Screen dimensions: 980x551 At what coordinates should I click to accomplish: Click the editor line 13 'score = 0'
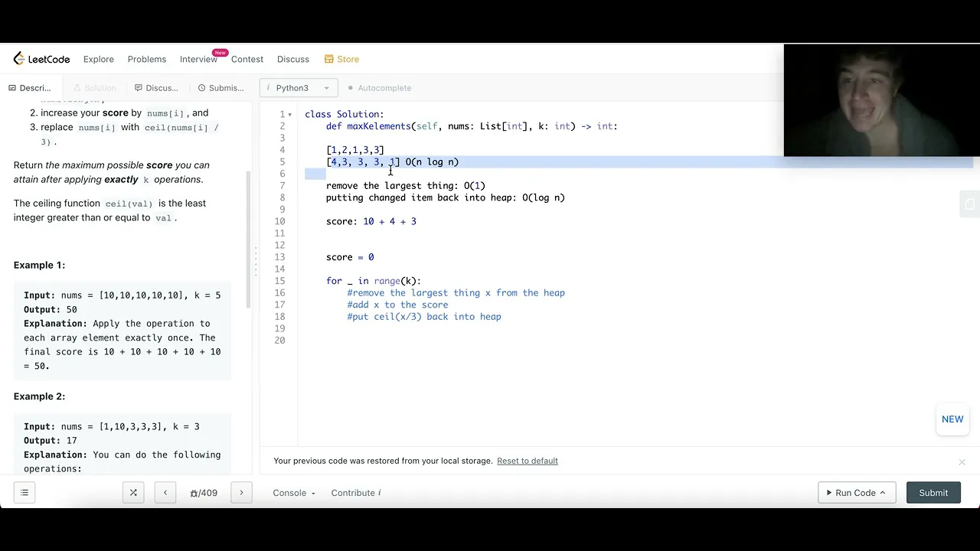(350, 257)
